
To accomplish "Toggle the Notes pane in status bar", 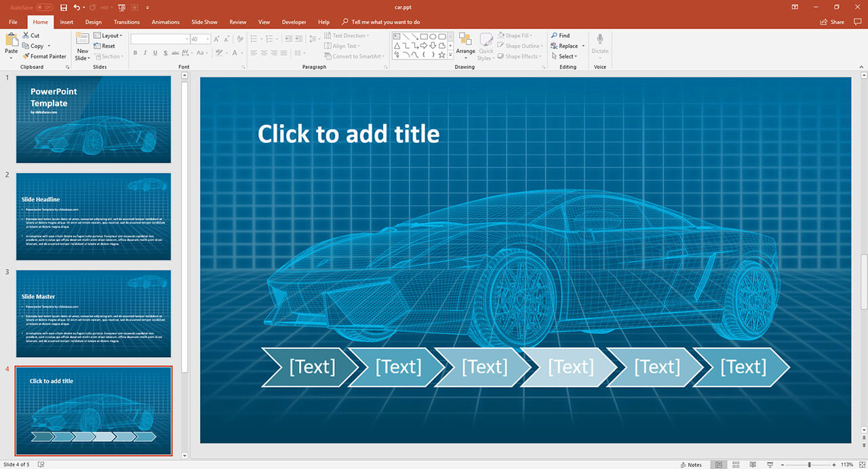I will coord(690,464).
